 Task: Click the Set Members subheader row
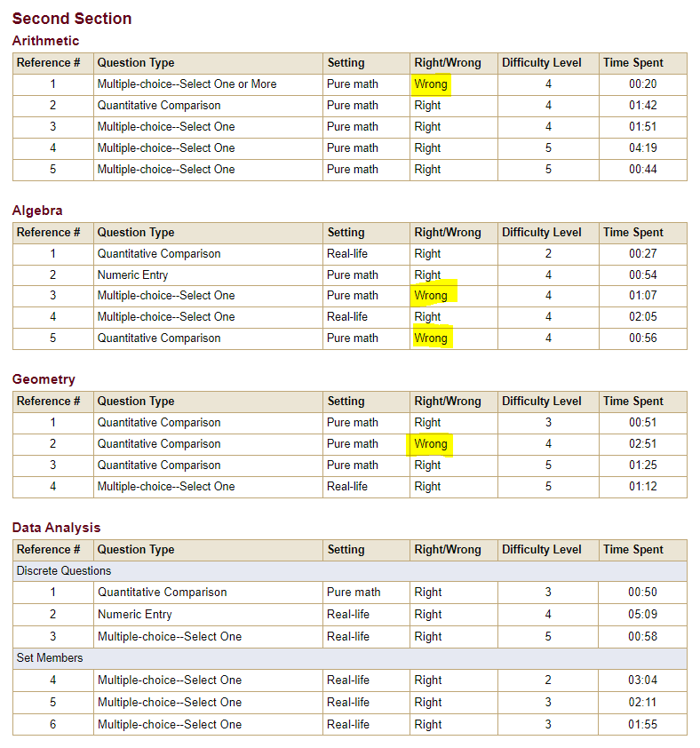(350, 658)
